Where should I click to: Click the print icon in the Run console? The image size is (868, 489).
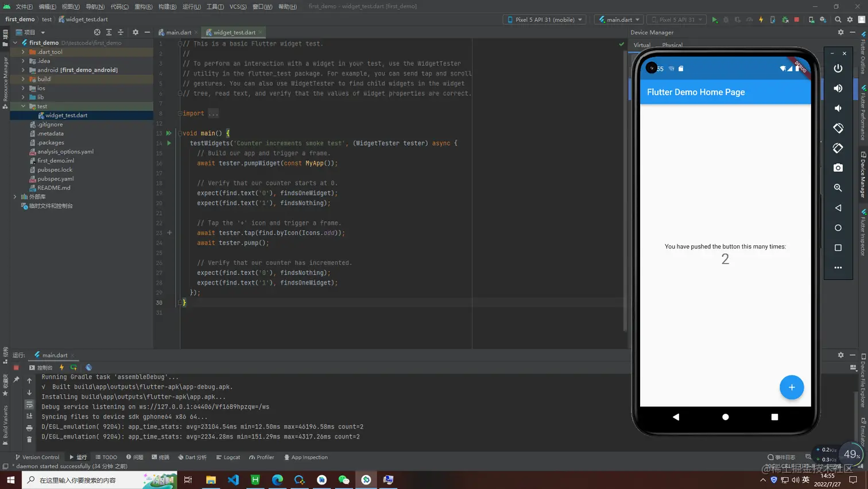click(x=29, y=428)
